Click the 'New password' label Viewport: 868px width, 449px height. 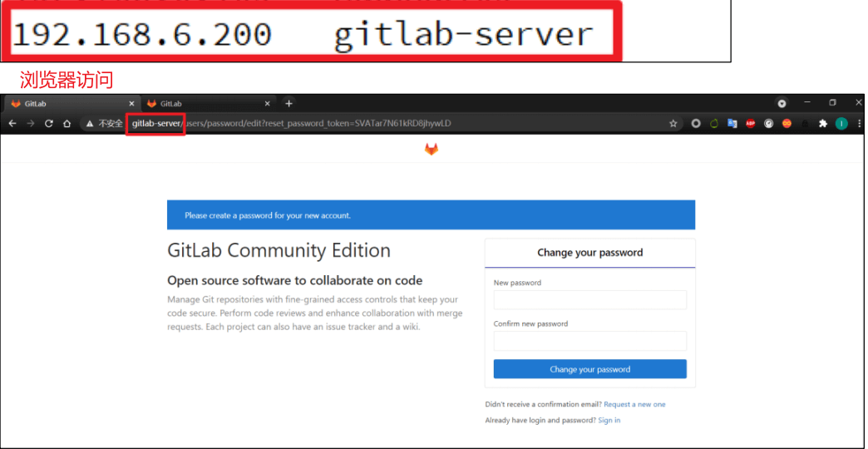click(x=518, y=283)
